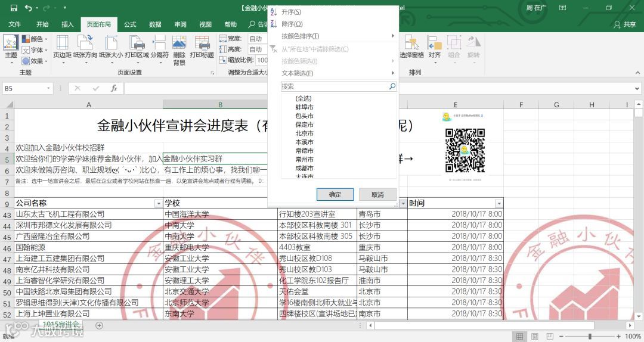The height and width of the screenshot is (342, 644).
Task: Open the 主题 themes button
Action: 11,50
